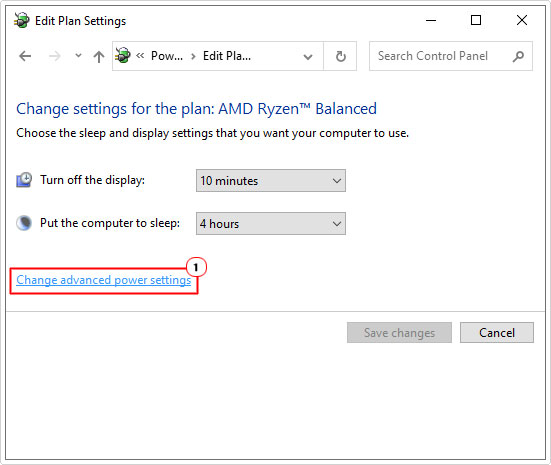Click the search magnifier icon
This screenshot has height=465, width=551.
tap(518, 56)
